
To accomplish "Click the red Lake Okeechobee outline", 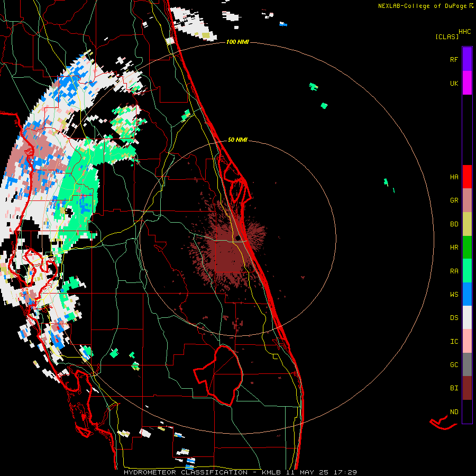I will pos(218,375).
